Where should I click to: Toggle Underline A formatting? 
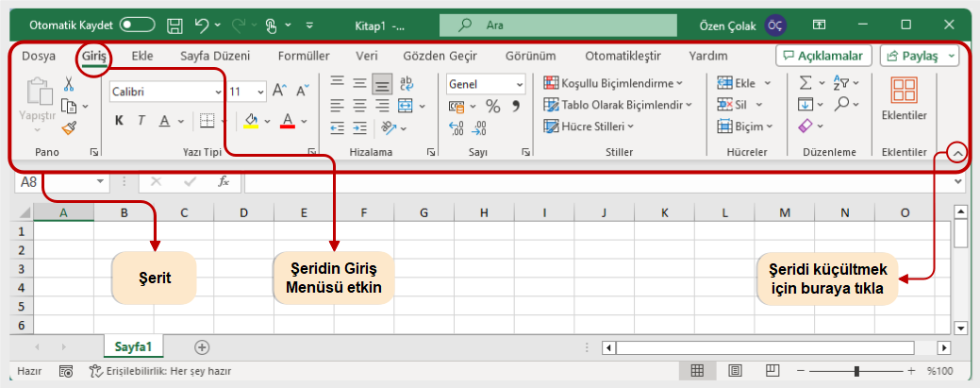(164, 121)
